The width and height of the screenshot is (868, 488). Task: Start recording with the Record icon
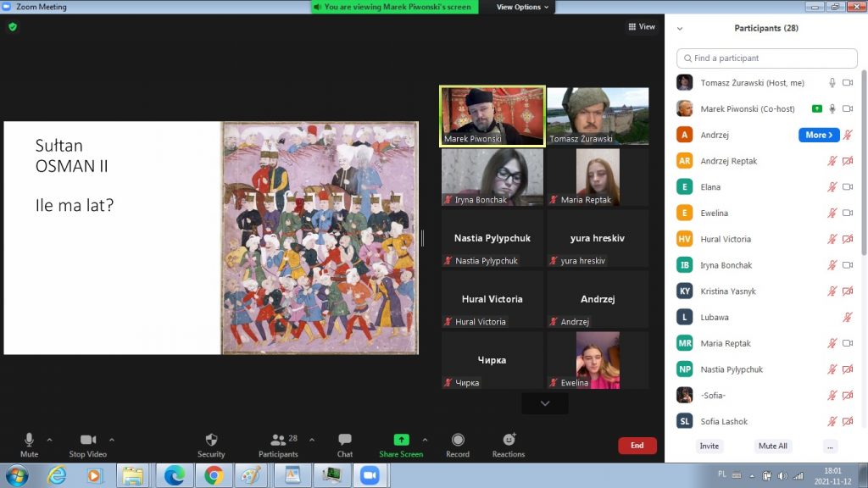point(458,440)
